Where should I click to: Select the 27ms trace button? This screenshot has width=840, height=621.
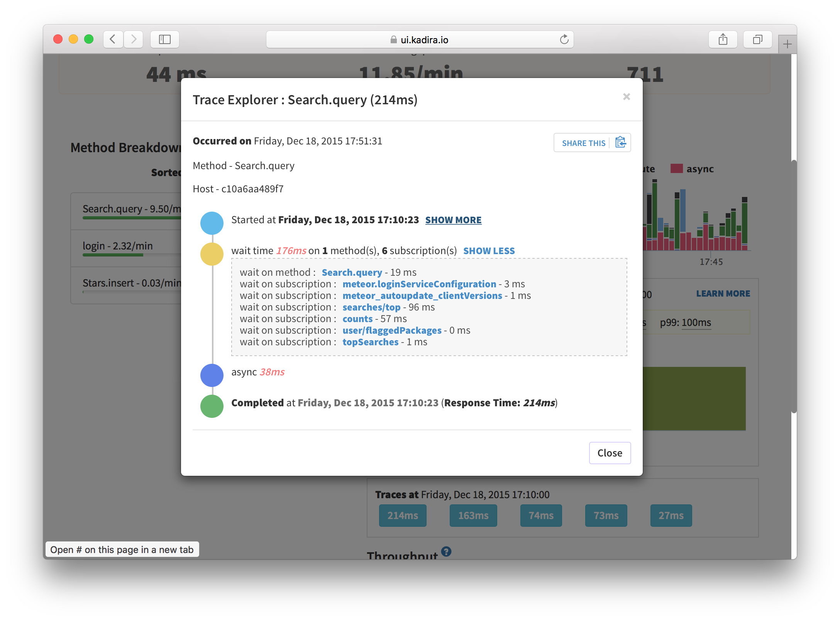(671, 516)
